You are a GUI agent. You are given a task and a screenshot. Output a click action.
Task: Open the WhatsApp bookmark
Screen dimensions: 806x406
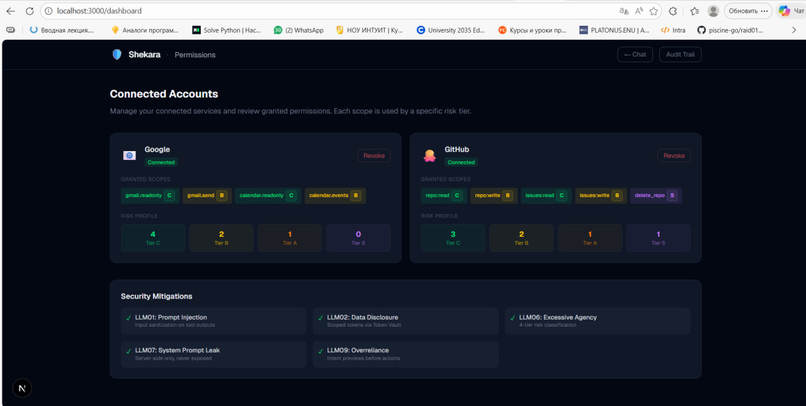[x=299, y=30]
